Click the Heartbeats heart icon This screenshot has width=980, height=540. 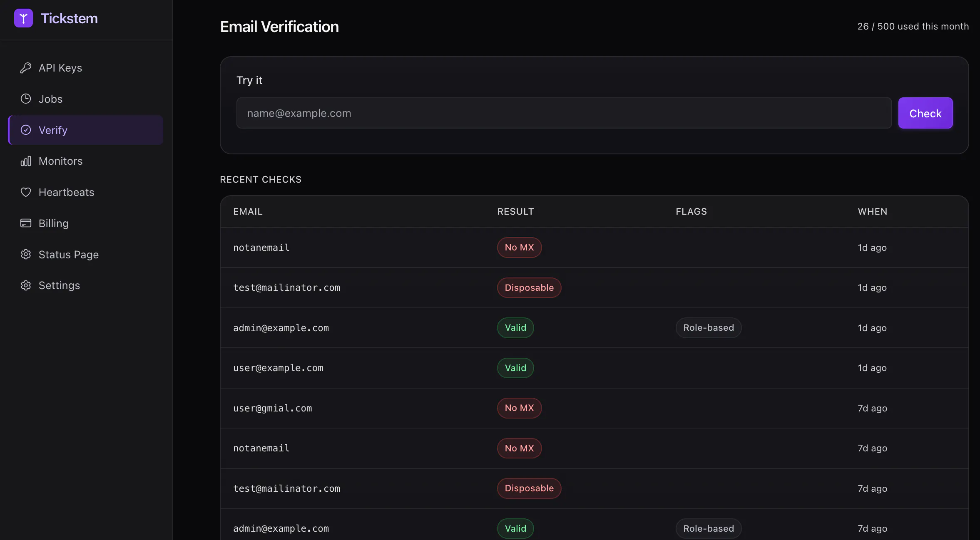(26, 192)
